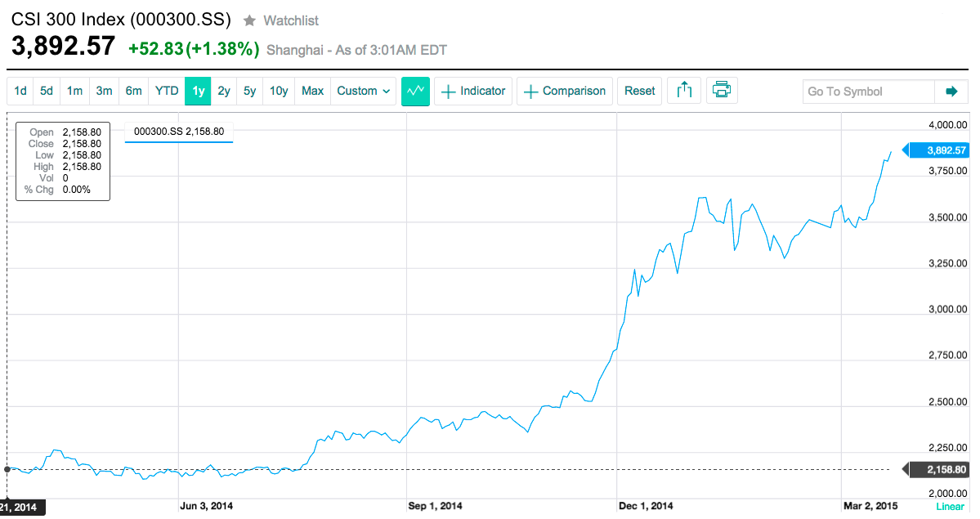The image size is (980, 519).
Task: Open the Custom range dropdown
Action: coord(363,92)
